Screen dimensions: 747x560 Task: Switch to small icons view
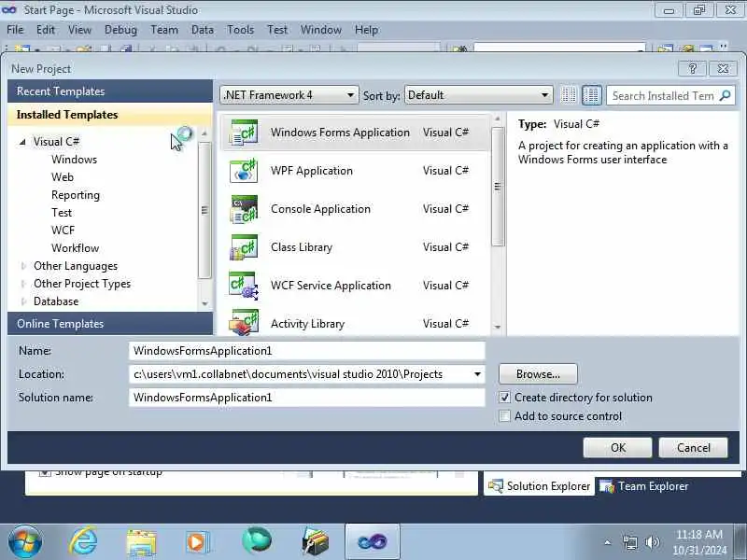click(568, 95)
